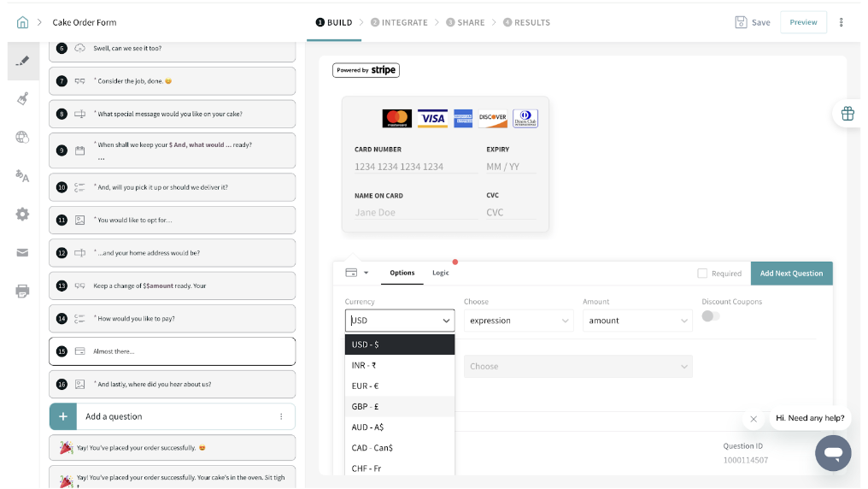Open the gift box icon on right edge

pos(847,114)
